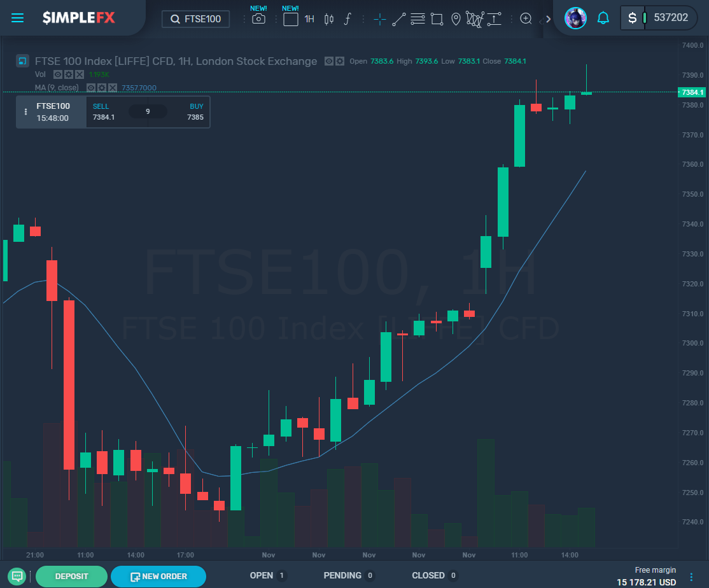Open the live chat support icon
Viewport: 709px width, 588px height.
click(17, 577)
